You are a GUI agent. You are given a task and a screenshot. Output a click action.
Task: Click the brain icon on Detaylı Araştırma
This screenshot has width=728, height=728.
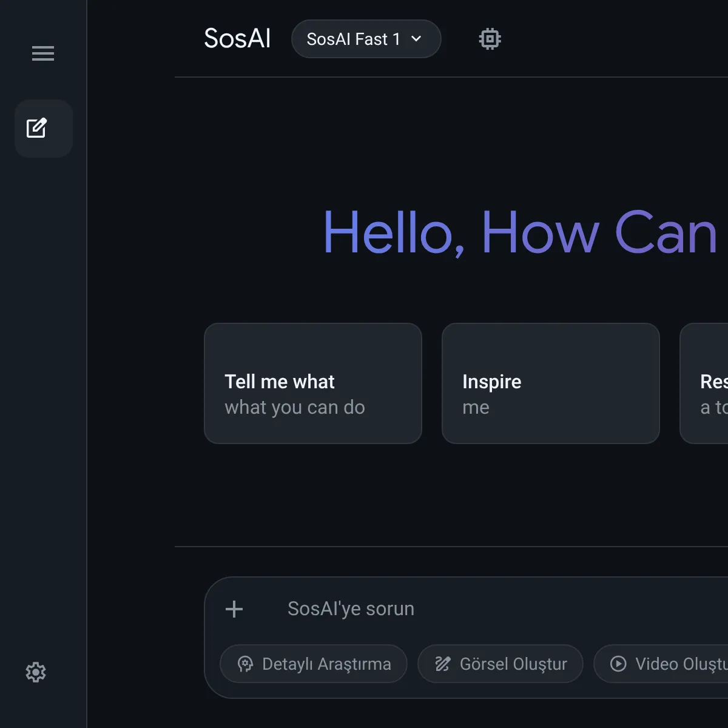pyautogui.click(x=245, y=664)
